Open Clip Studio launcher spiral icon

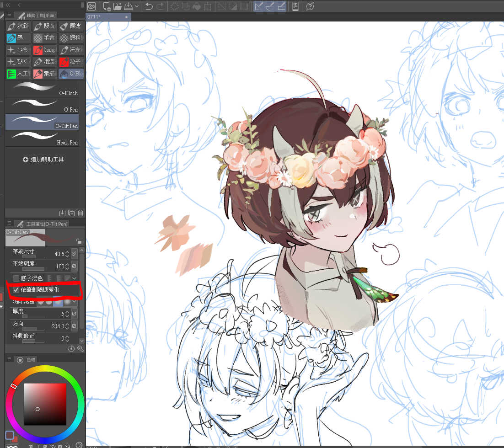point(91,6)
